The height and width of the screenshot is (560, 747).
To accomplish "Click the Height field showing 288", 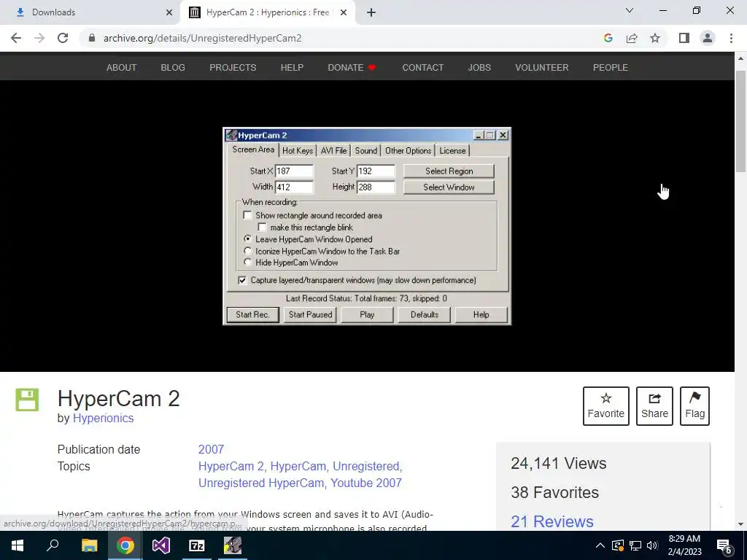I will click(376, 187).
